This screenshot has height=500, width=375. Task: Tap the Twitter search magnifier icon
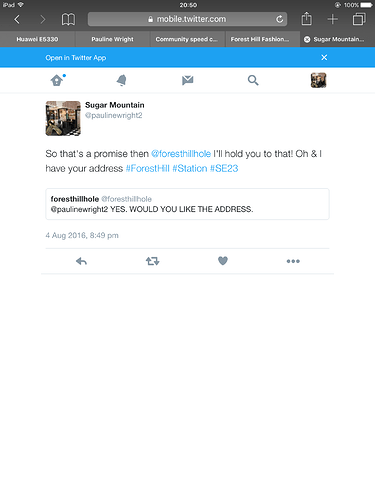[x=253, y=80]
